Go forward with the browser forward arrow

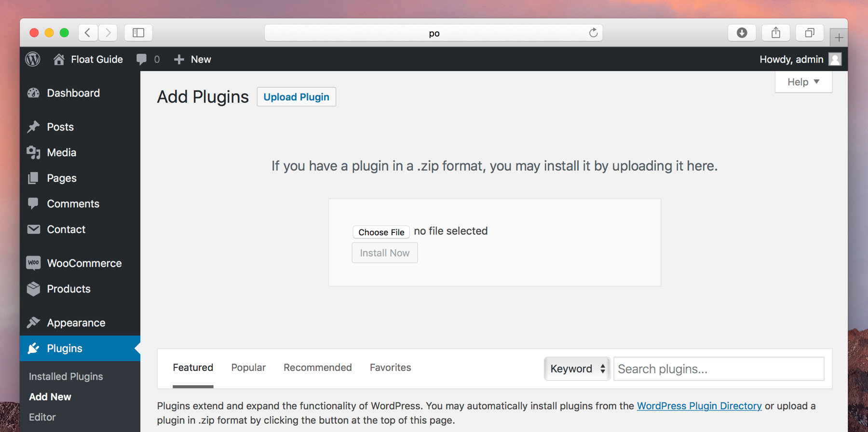(x=108, y=32)
